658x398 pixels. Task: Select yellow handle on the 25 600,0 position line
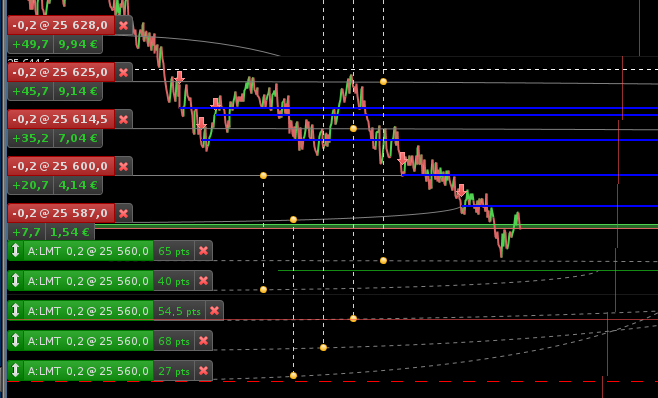pyautogui.click(x=263, y=175)
